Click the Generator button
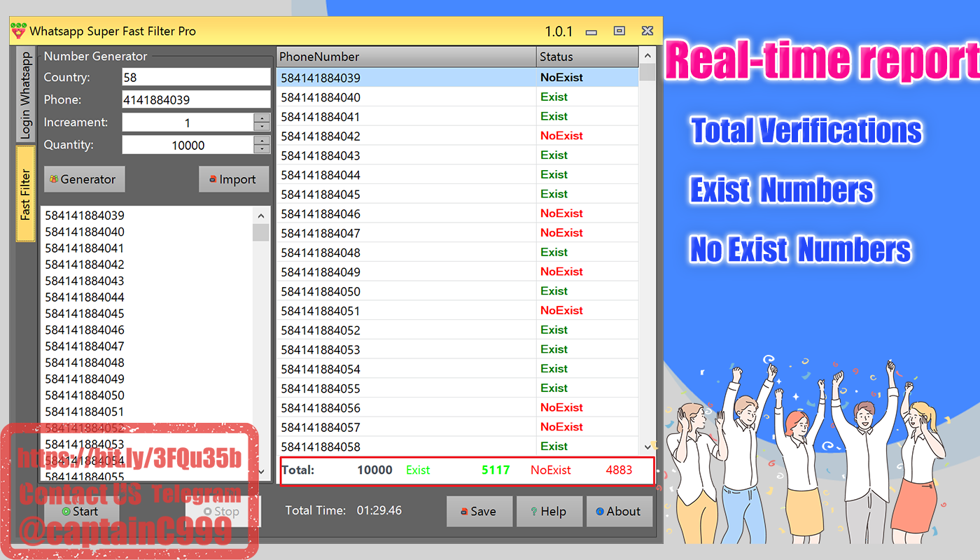Image resolution: width=980 pixels, height=560 pixels. pyautogui.click(x=85, y=179)
